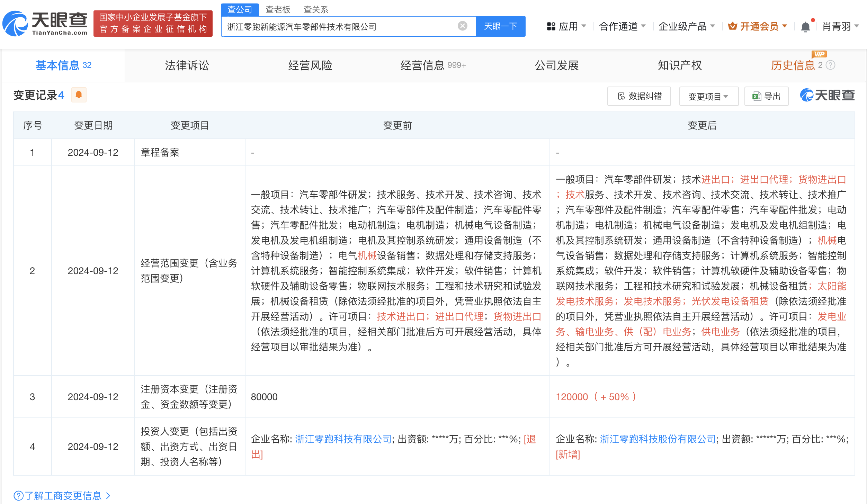Switch to the 查公司 search tab
Screen dimensions: 867x504
[x=240, y=9]
